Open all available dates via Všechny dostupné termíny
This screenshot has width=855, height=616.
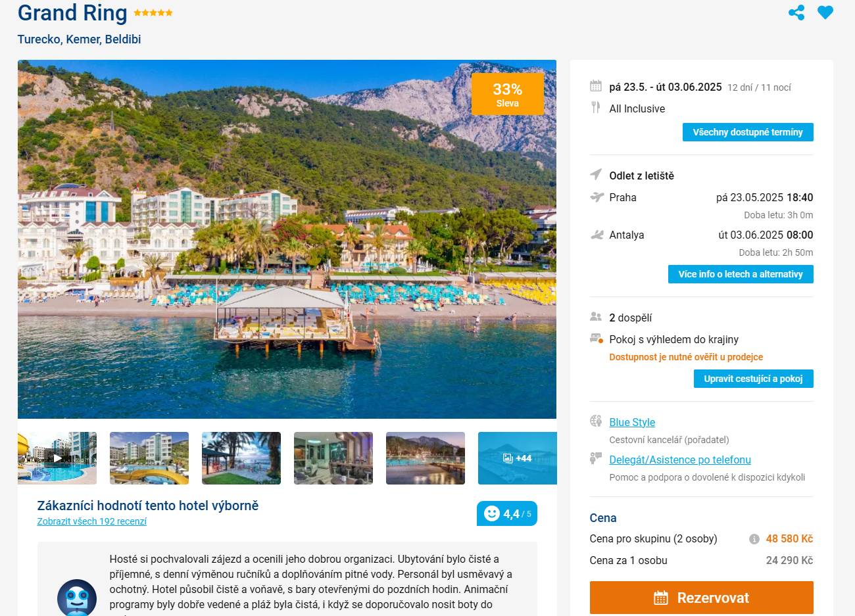[x=748, y=132]
